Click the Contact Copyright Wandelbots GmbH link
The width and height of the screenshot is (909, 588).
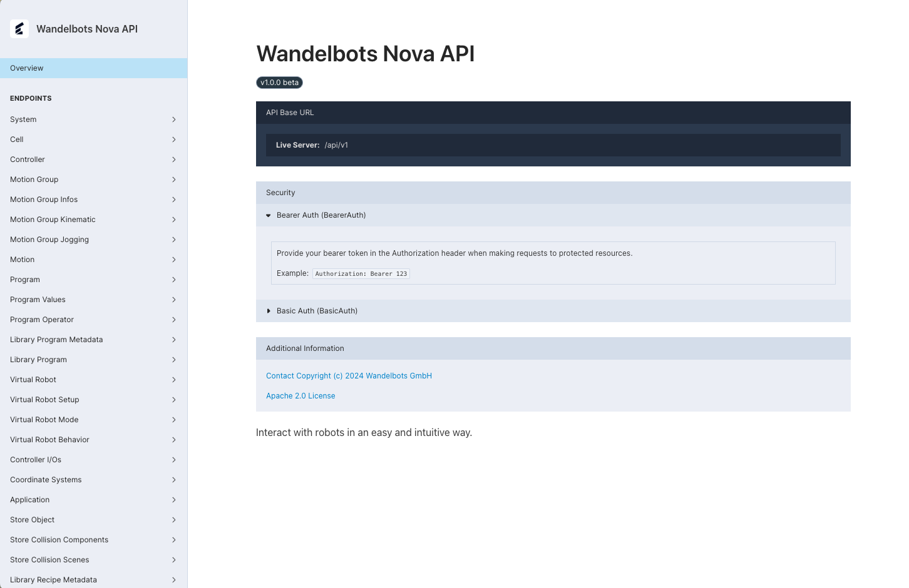[x=349, y=375]
